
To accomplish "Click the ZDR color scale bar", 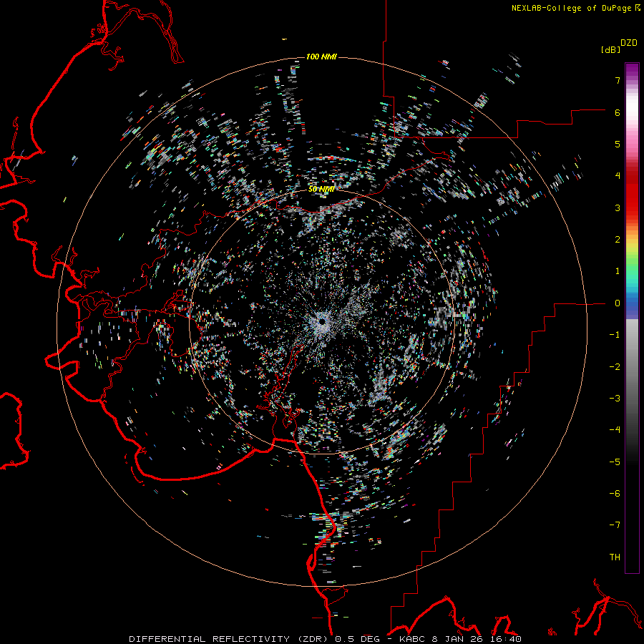I will point(632,318).
